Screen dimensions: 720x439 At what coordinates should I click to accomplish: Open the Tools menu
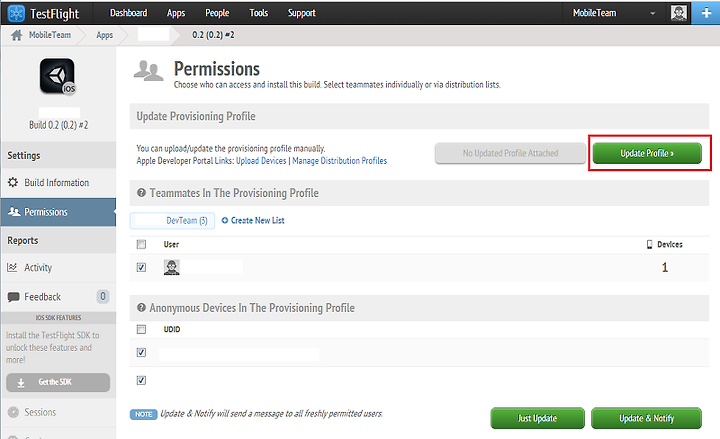click(259, 13)
